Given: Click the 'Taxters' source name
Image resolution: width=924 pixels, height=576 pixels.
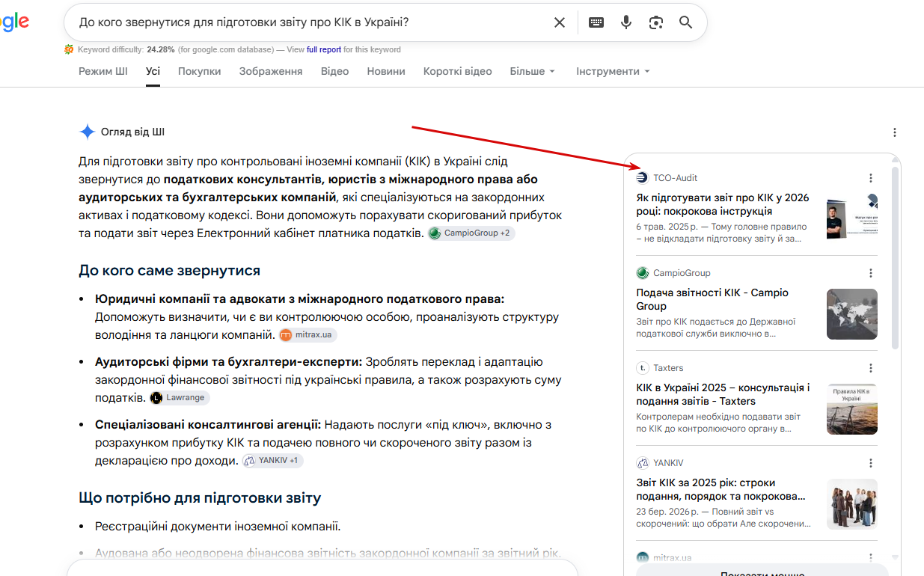Looking at the screenshot, I should tap(668, 368).
